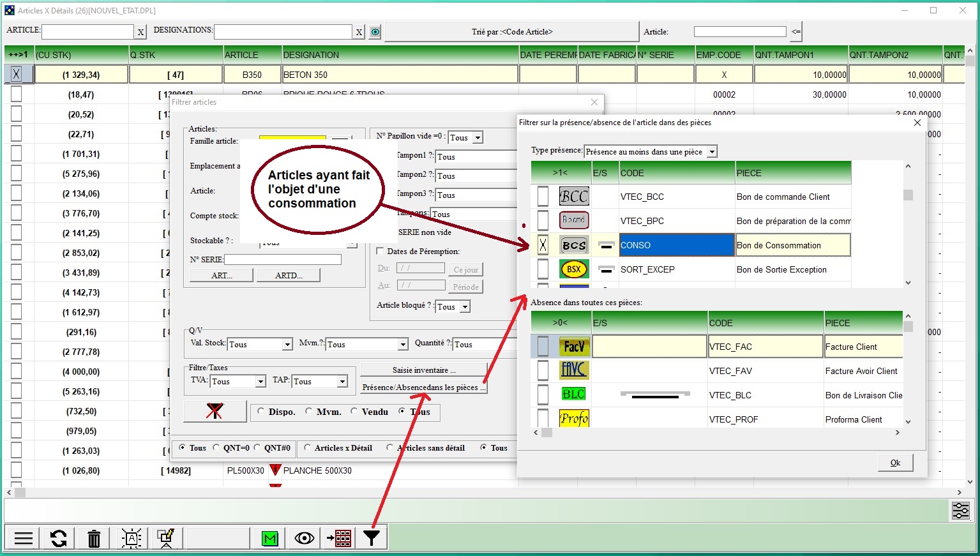
Task: Open the Quantité dropdown
Action: [x=484, y=345]
